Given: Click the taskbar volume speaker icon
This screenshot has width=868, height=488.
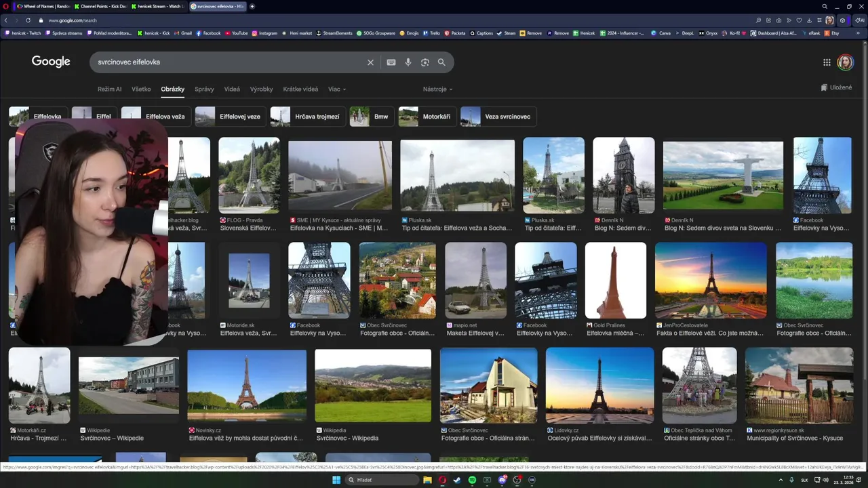Looking at the screenshot, I should coord(825,480).
